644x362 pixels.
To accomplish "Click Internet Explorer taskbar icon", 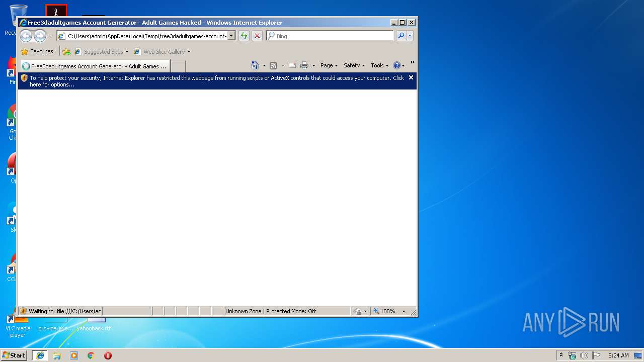I will [x=40, y=355].
